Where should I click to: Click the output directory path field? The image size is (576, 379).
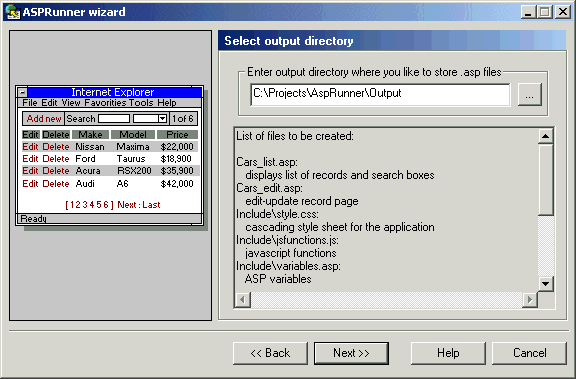pos(380,94)
